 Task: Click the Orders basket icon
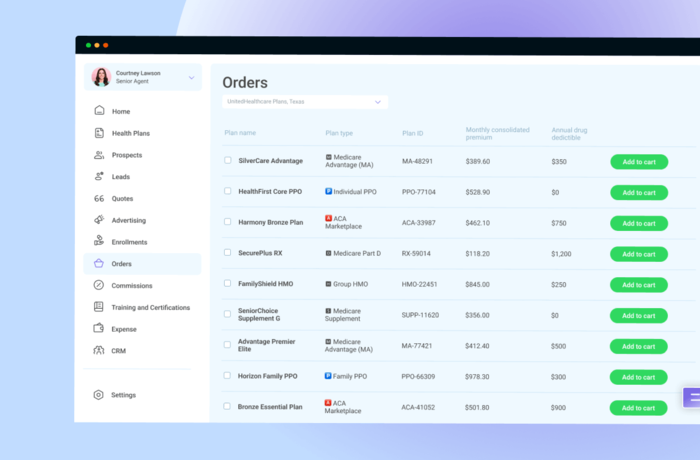click(99, 263)
